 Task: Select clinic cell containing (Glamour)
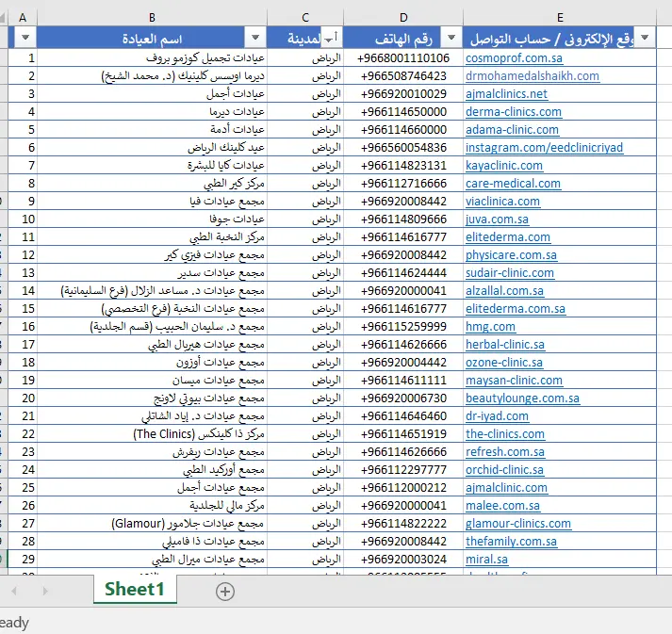coord(152,524)
